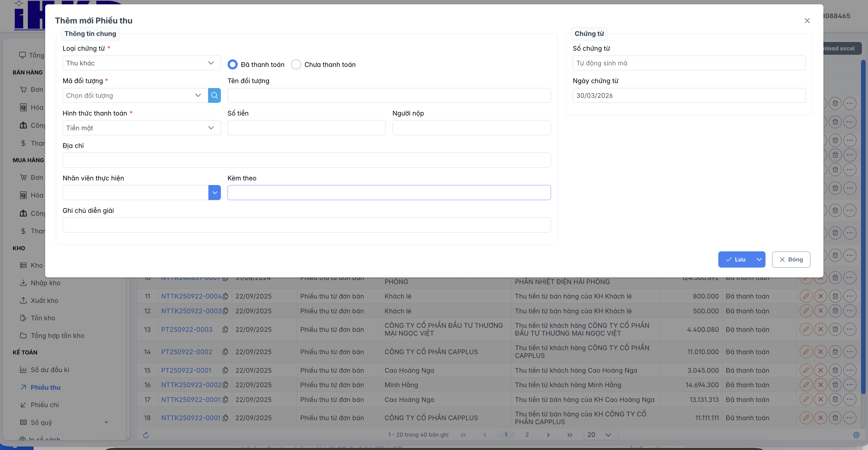Open Phiếu chi in sidebar
The image size is (868, 450).
[x=45, y=405]
